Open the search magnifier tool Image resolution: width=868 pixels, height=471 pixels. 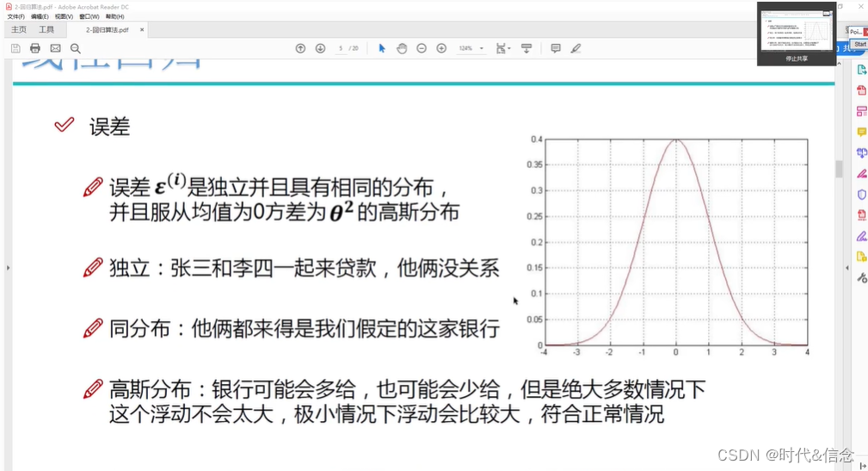[x=76, y=48]
